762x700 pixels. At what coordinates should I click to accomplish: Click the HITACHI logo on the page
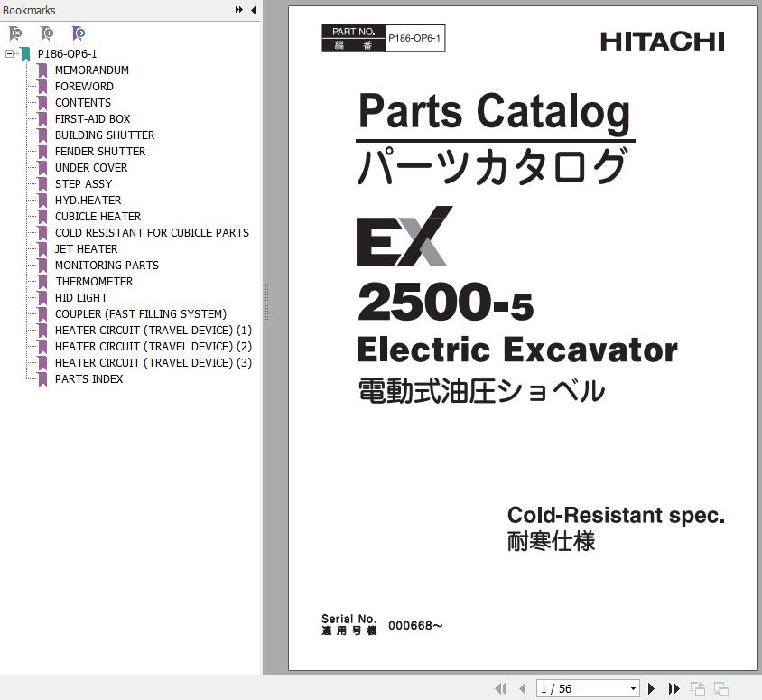coord(663,42)
